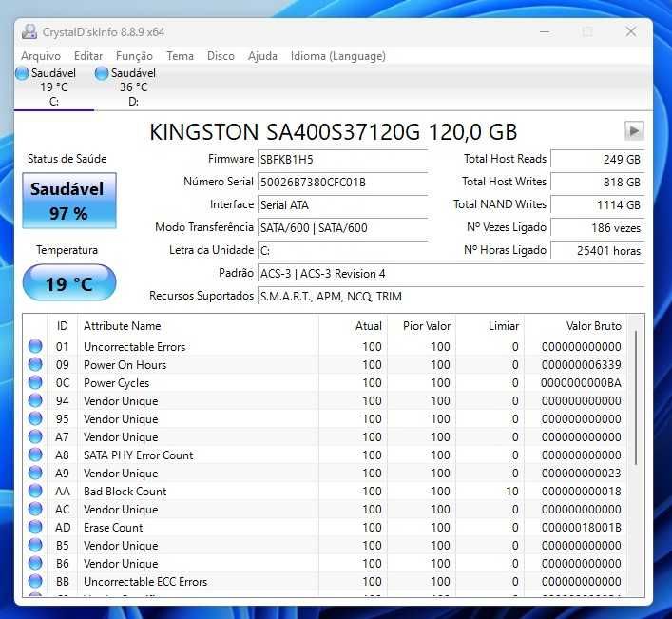Click status orb for ID A9 row

[x=35, y=473]
